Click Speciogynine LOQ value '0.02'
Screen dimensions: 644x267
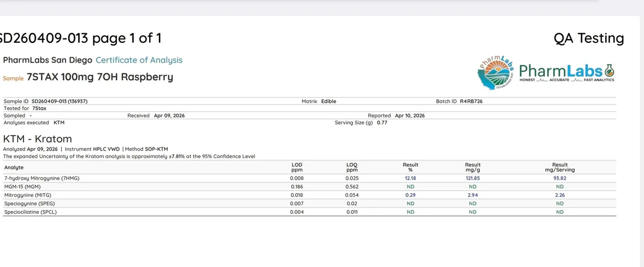352,204
